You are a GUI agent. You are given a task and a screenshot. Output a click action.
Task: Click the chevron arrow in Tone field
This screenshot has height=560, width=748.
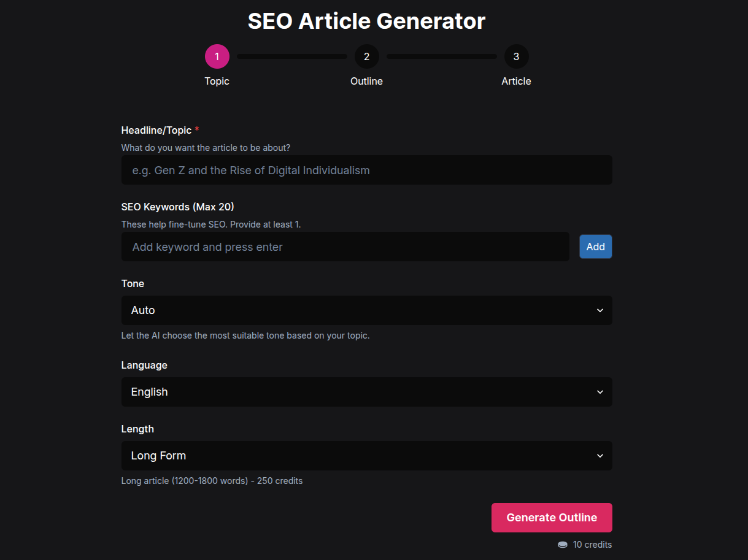pyautogui.click(x=600, y=310)
